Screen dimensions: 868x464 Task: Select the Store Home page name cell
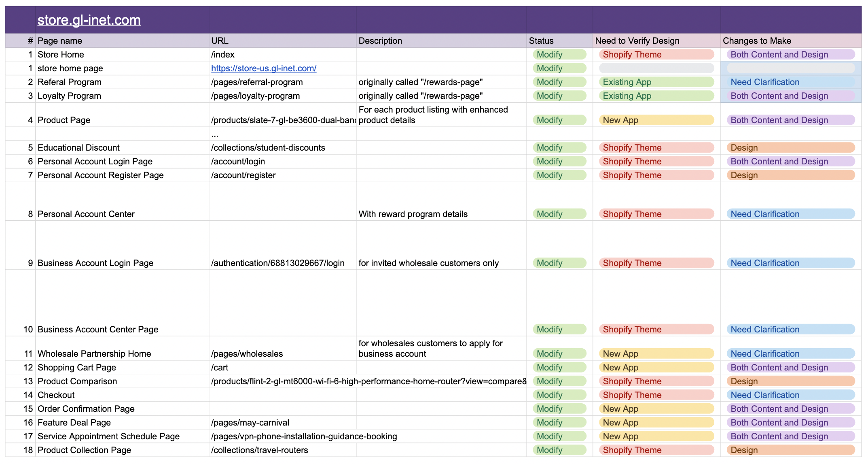click(x=122, y=55)
